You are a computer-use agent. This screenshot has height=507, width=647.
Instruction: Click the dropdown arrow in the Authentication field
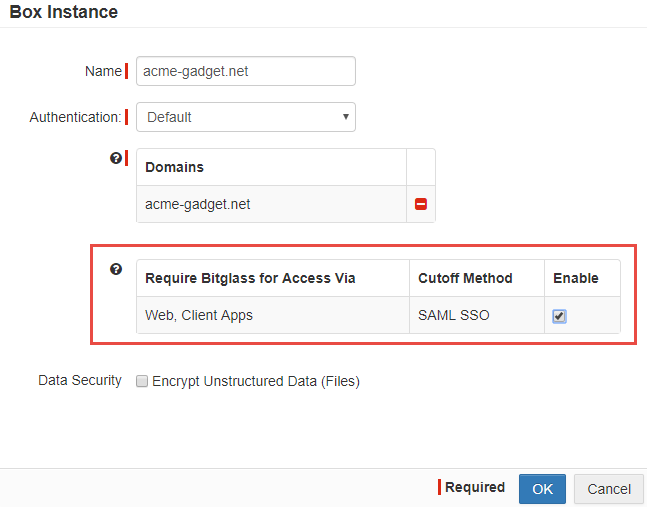click(x=346, y=117)
